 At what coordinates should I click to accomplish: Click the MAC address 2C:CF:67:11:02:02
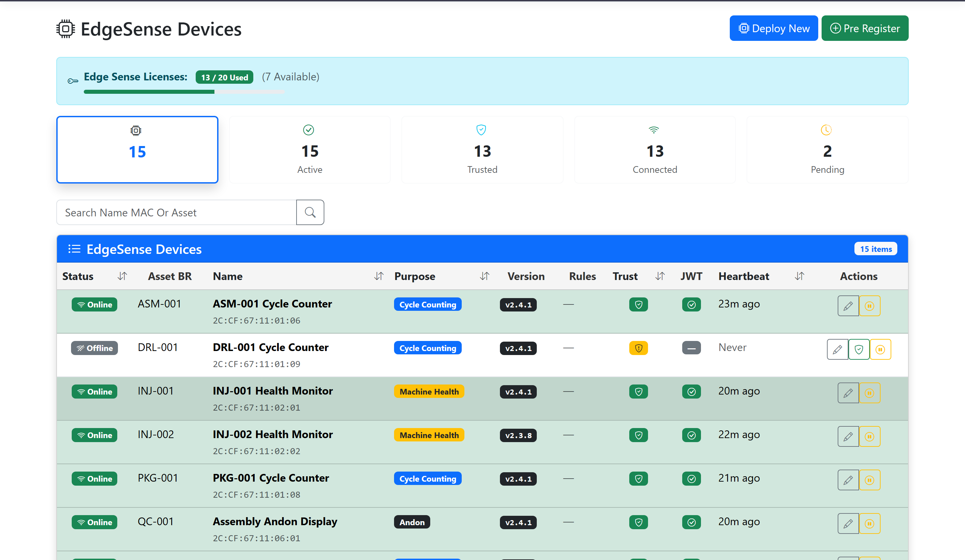(x=257, y=451)
